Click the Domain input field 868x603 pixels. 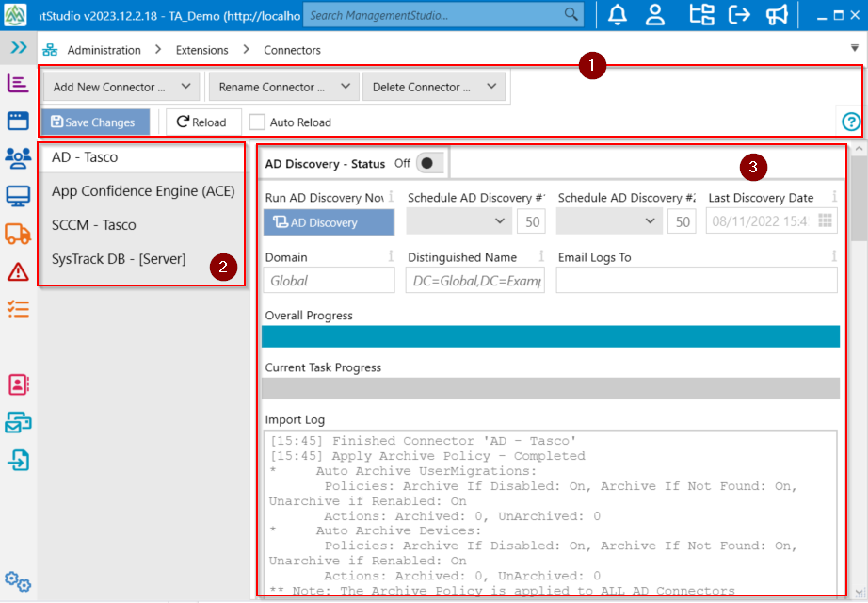click(330, 281)
